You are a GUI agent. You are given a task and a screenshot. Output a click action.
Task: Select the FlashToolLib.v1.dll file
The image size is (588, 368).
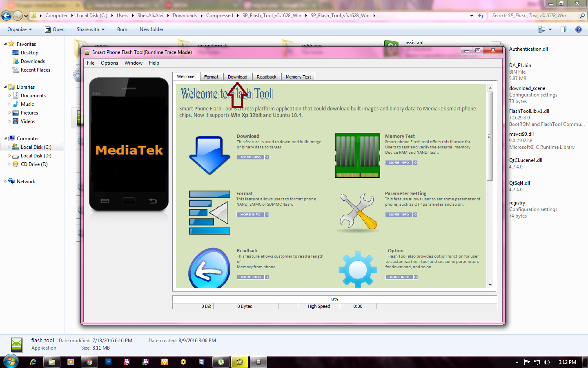529,111
